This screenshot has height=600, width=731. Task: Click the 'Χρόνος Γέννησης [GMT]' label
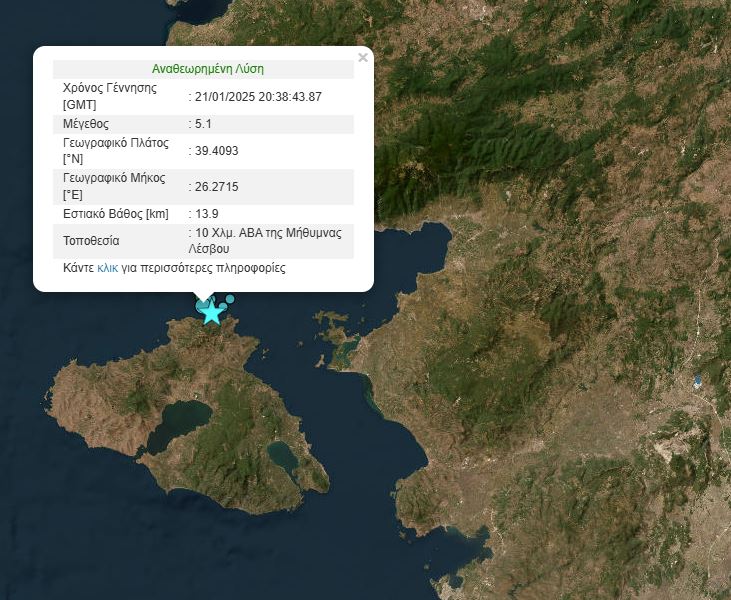(110, 96)
